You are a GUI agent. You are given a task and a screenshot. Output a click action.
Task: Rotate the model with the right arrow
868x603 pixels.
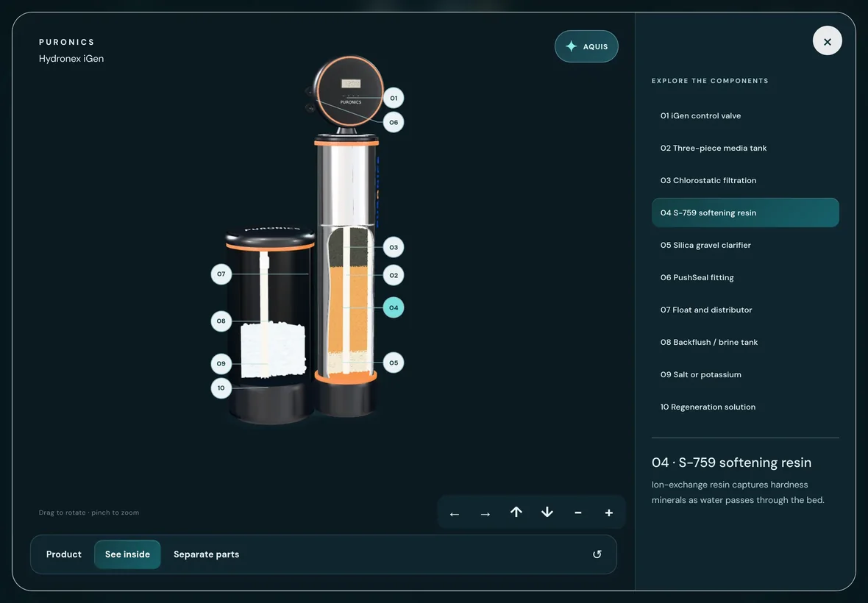click(485, 513)
